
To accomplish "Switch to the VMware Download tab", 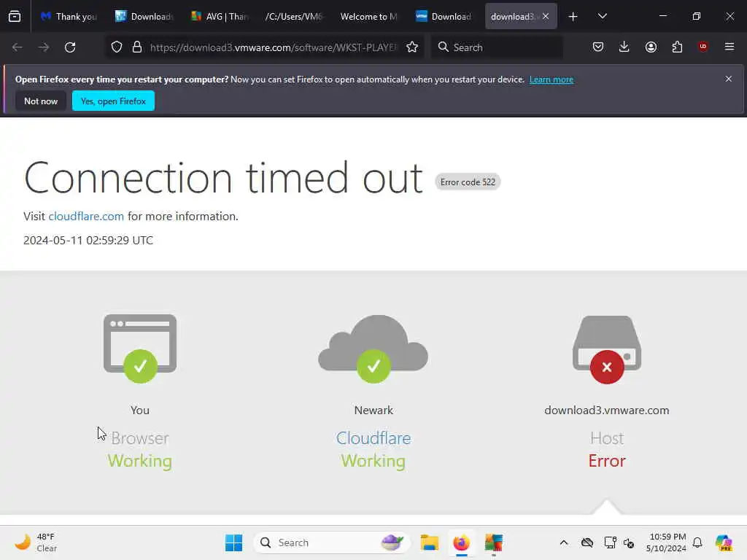I will tap(445, 17).
